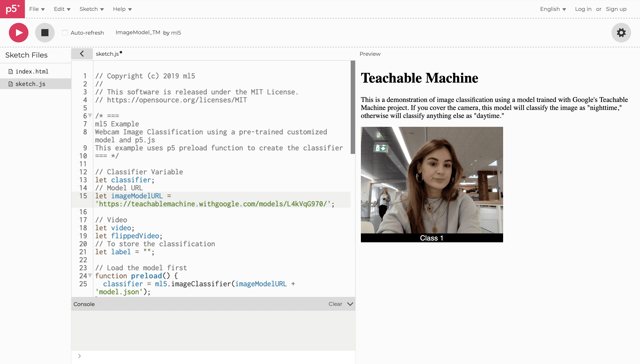
Task: Click the console prompt chevron icon
Action: (79, 356)
